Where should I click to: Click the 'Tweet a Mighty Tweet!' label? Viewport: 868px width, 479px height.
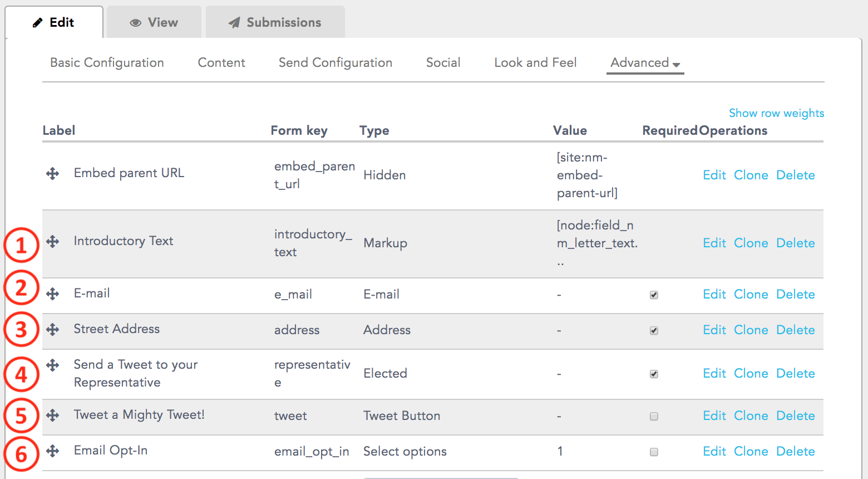pyautogui.click(x=139, y=415)
